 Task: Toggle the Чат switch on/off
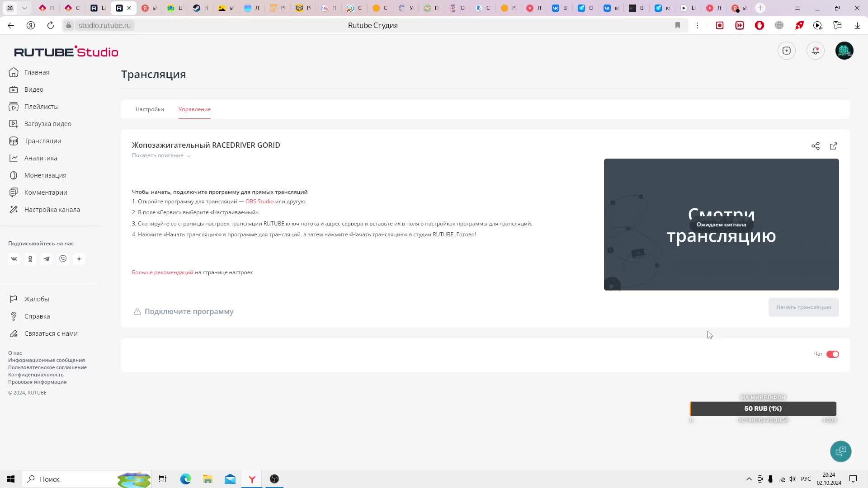point(832,353)
